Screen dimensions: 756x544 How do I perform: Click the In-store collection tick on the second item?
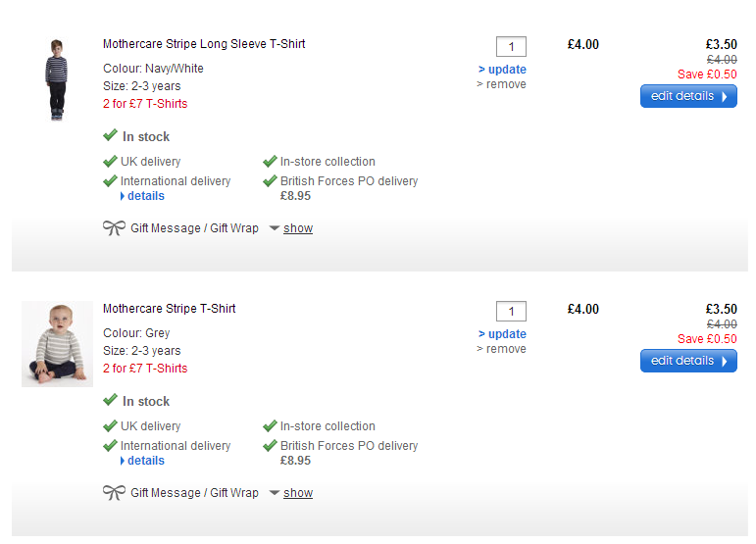coord(270,426)
